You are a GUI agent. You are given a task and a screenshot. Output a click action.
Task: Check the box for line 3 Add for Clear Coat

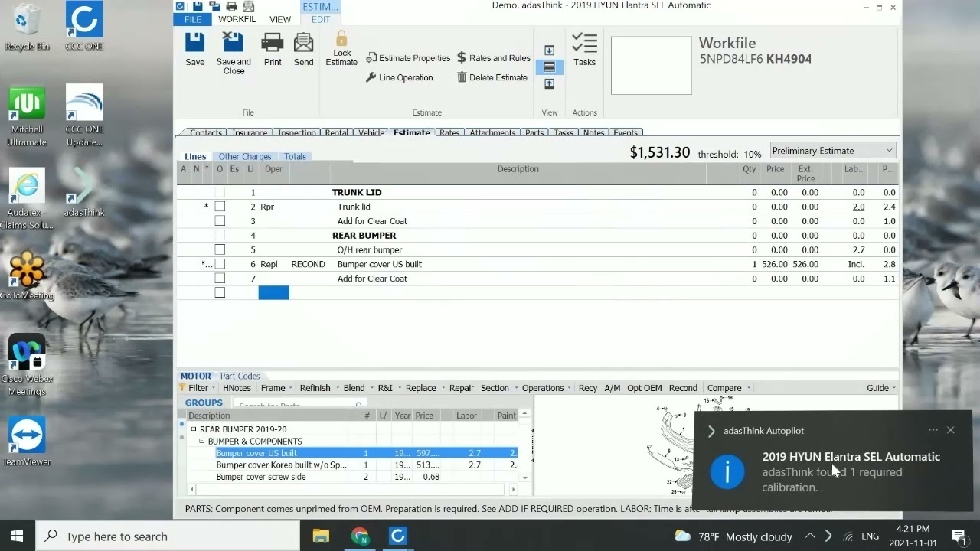click(x=220, y=221)
